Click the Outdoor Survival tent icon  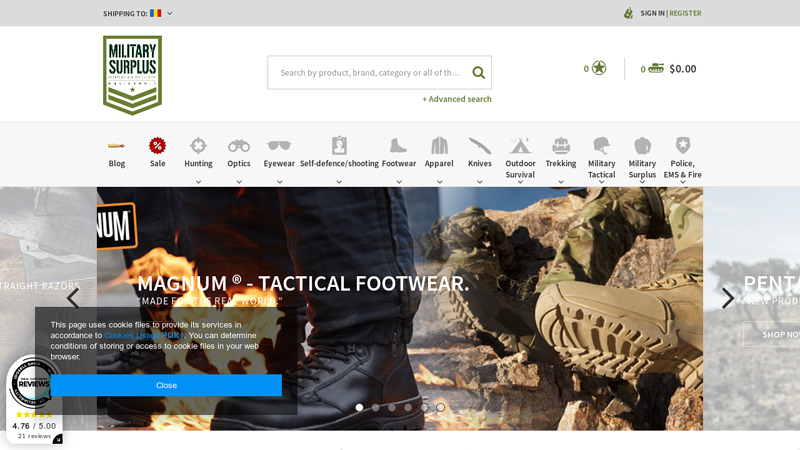point(520,145)
